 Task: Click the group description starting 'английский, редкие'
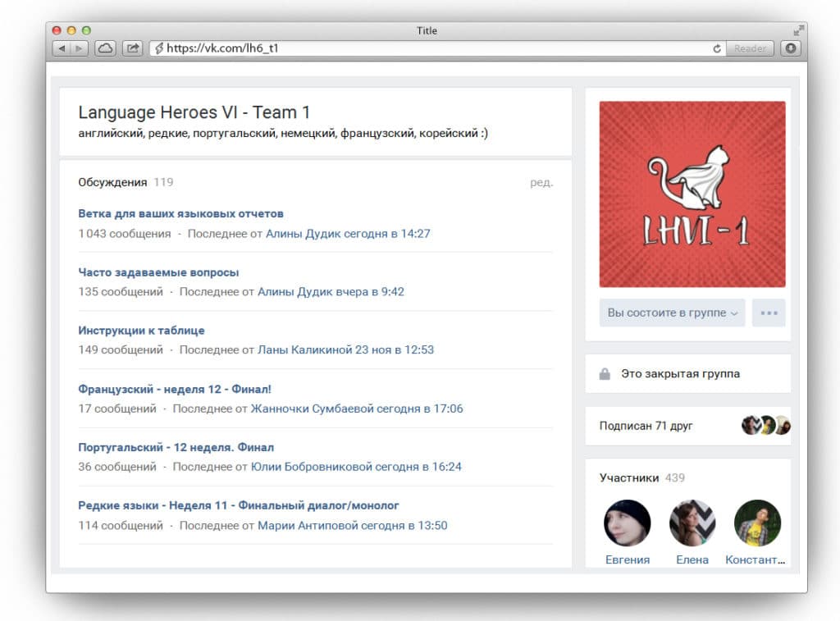[x=283, y=134]
